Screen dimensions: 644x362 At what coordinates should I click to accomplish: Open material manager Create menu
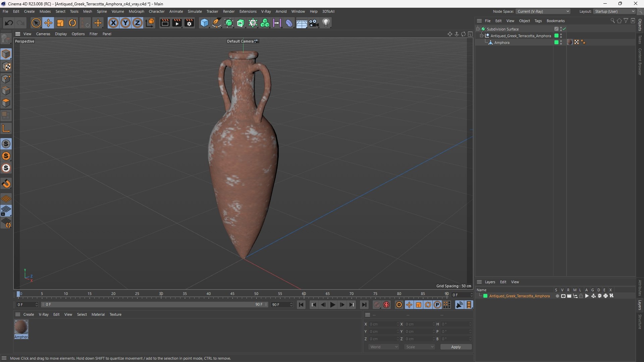click(x=29, y=314)
